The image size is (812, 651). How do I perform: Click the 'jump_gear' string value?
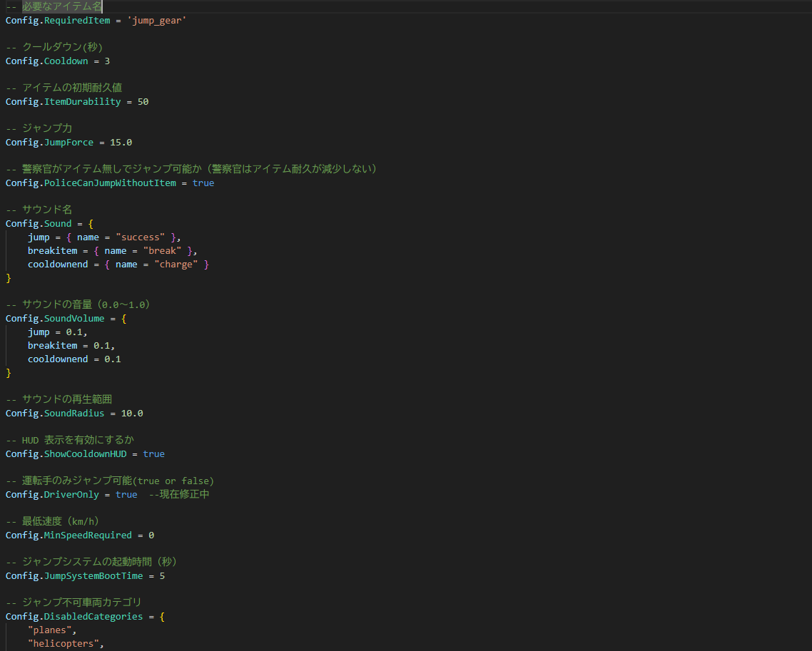[x=157, y=21]
